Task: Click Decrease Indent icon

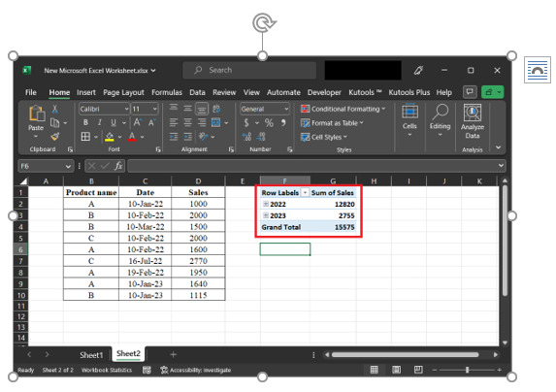Action: (174, 137)
